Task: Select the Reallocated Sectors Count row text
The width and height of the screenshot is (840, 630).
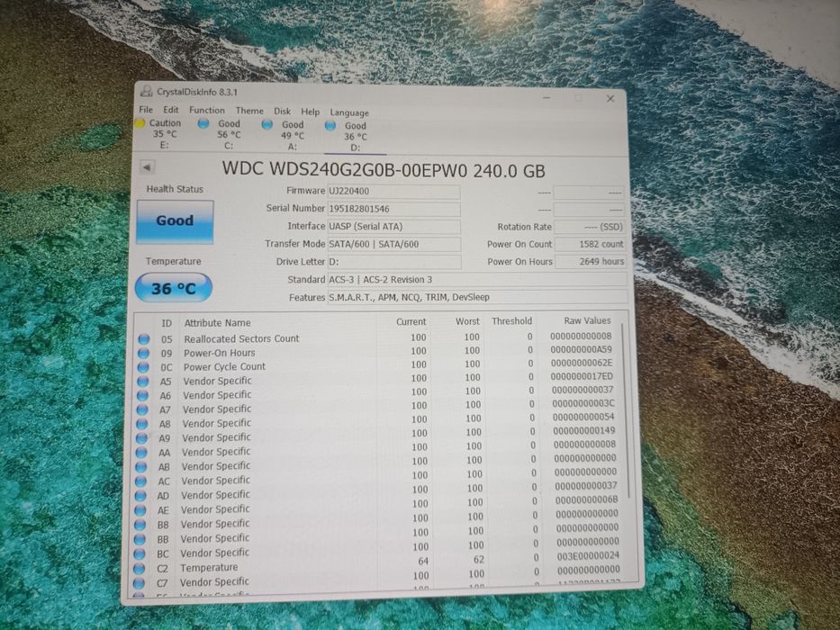Action: (x=241, y=338)
